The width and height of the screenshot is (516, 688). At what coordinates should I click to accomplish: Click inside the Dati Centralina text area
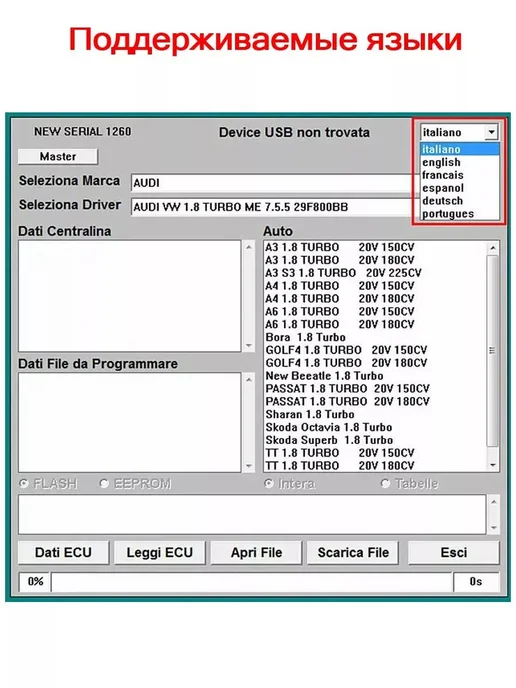[x=130, y=296]
